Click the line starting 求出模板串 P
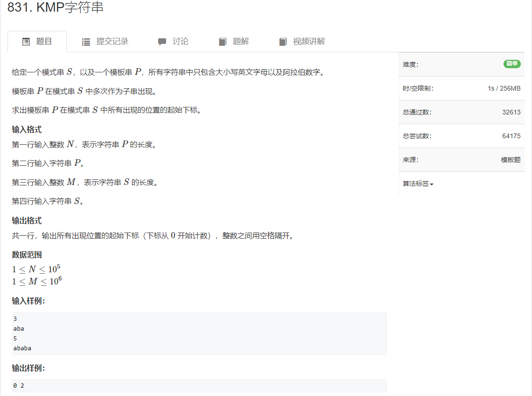 [x=106, y=110]
